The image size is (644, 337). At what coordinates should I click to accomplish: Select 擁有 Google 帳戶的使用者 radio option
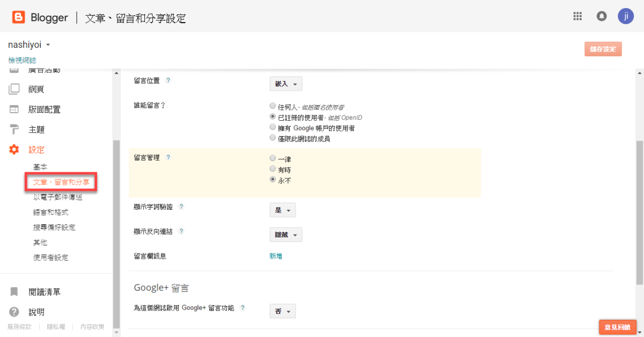(273, 127)
